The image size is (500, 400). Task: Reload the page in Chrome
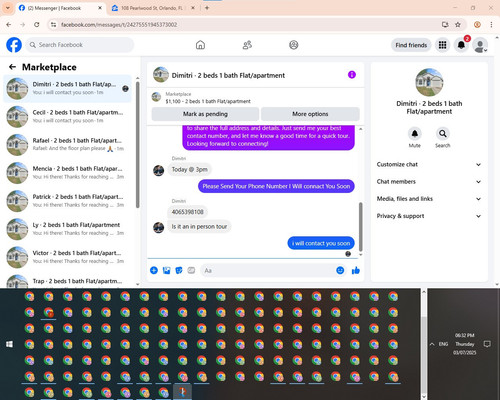pyautogui.click(x=37, y=24)
